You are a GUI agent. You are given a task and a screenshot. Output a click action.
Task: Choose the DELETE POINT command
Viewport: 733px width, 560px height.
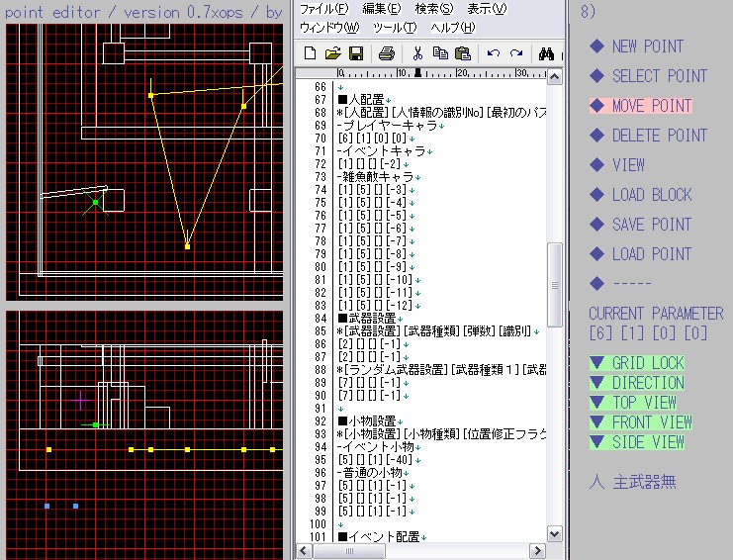coord(659,136)
